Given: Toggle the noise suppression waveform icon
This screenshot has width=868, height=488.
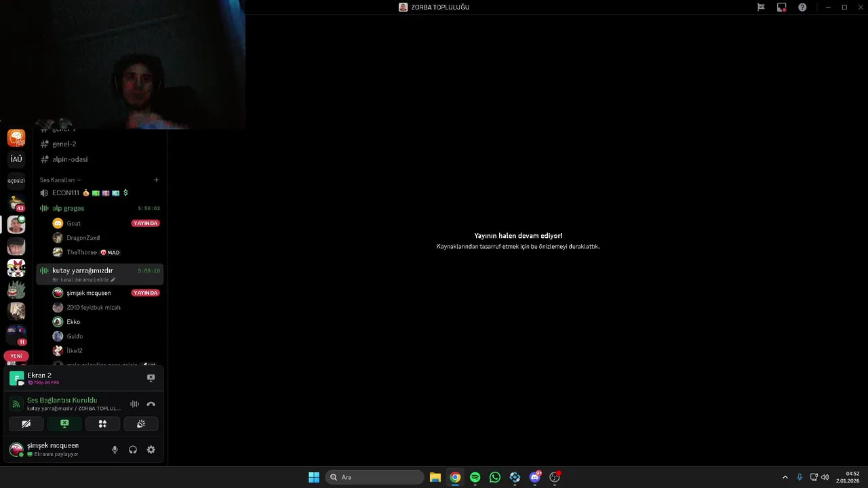Looking at the screenshot, I should coord(134,404).
